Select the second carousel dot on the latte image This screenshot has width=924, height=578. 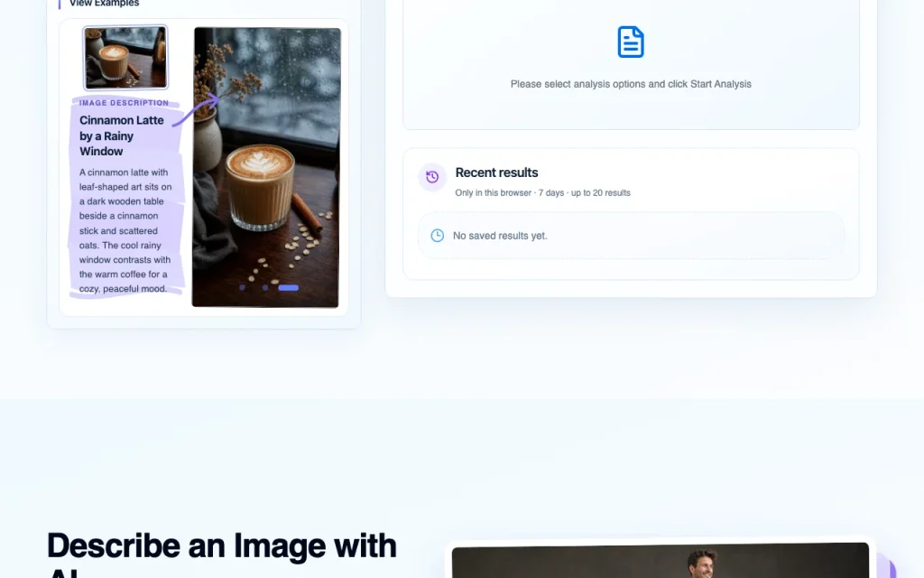point(265,288)
